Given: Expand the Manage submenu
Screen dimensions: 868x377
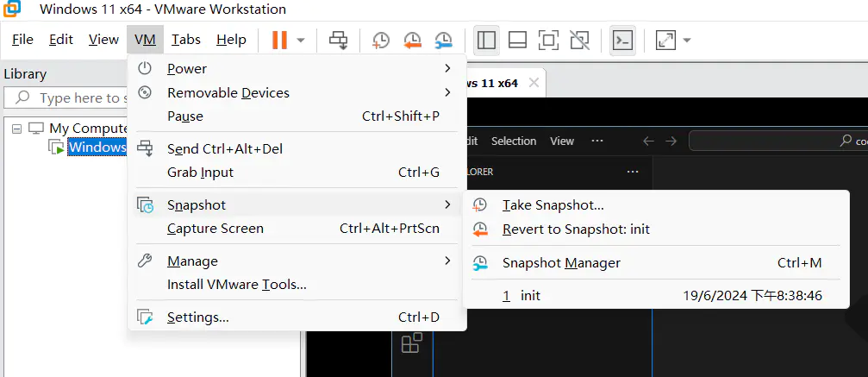Looking at the screenshot, I should [x=297, y=261].
